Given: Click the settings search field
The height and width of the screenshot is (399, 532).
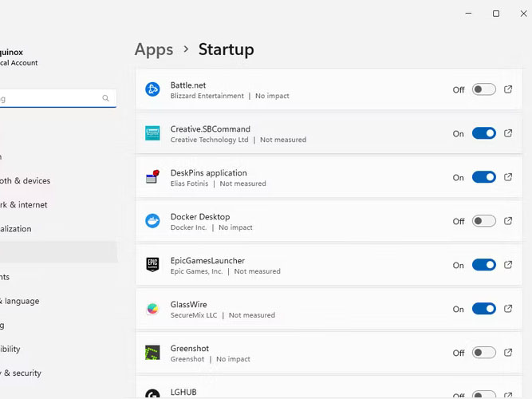Looking at the screenshot, I should 57,98.
